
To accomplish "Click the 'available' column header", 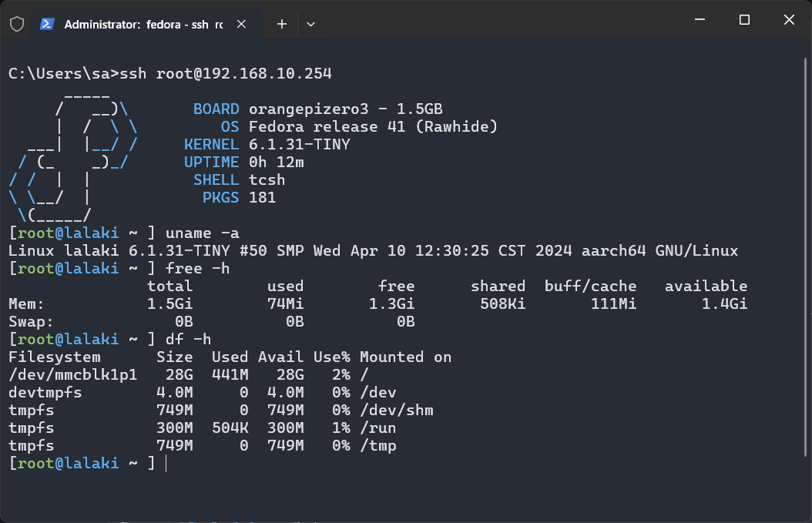I will 706,286.
